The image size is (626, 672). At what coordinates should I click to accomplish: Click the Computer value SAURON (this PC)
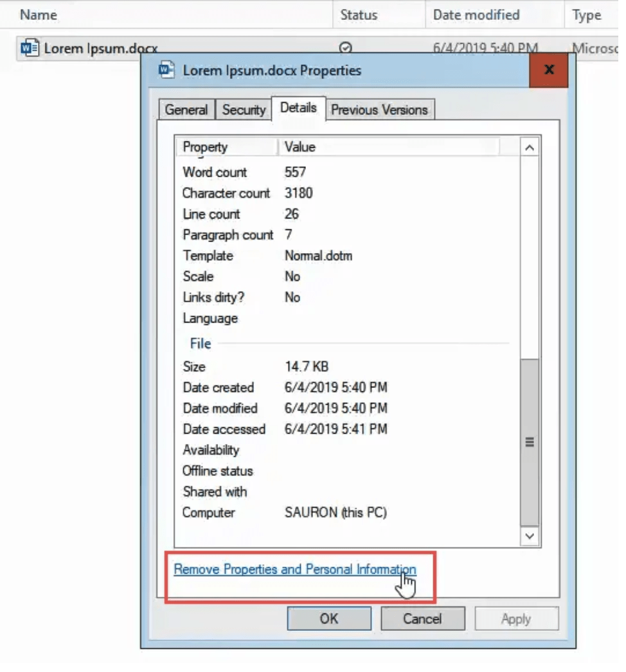tap(335, 513)
